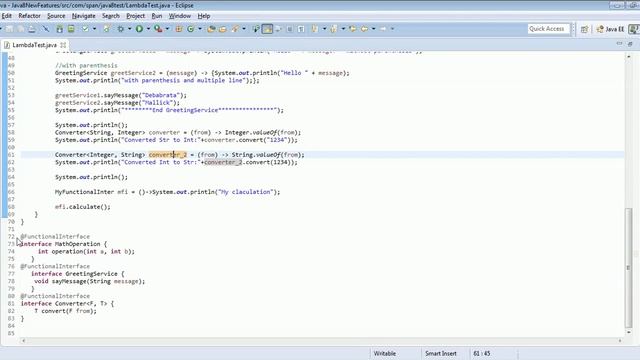The height and width of the screenshot is (360, 640).
Task: Open the Navigate menu
Action: click(84, 16)
